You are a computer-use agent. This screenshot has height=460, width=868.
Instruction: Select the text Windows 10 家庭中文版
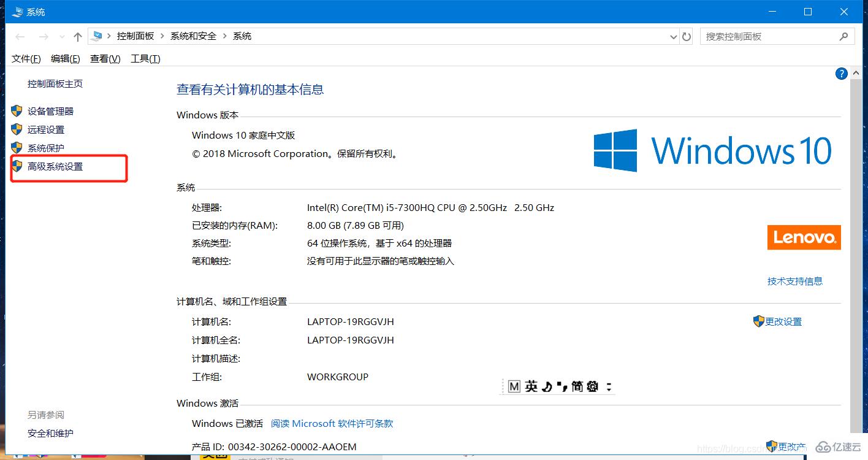pos(243,135)
